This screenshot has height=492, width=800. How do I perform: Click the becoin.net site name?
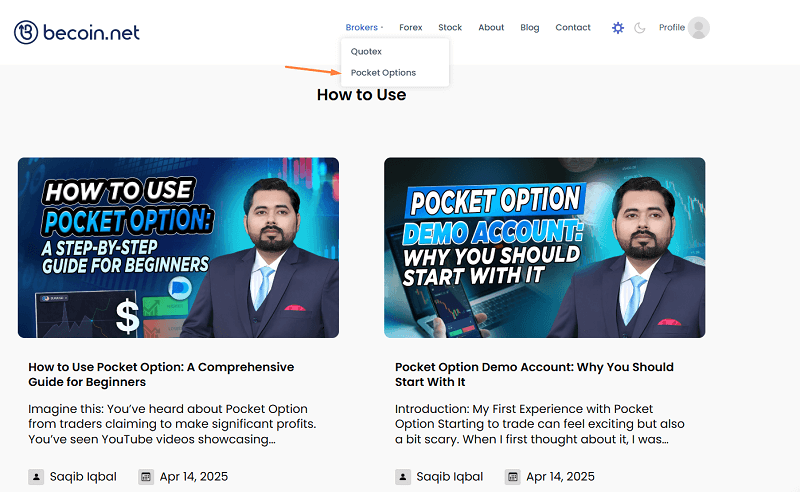point(91,33)
